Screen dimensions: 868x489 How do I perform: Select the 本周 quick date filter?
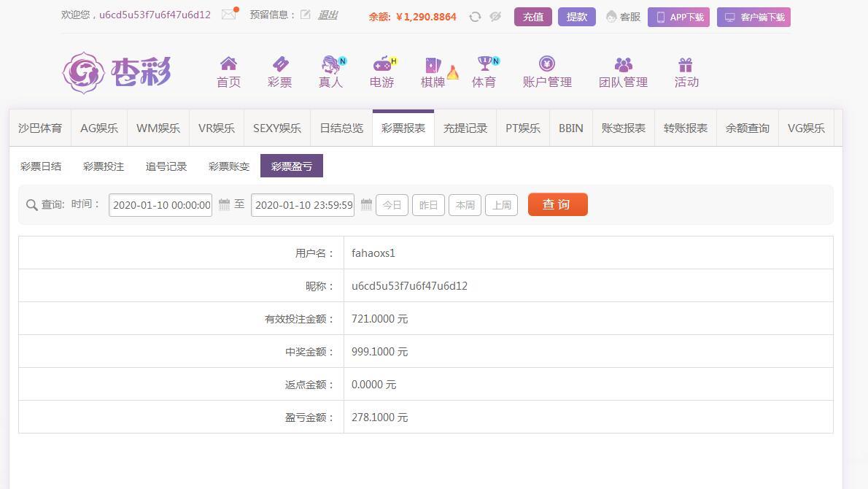[465, 205]
